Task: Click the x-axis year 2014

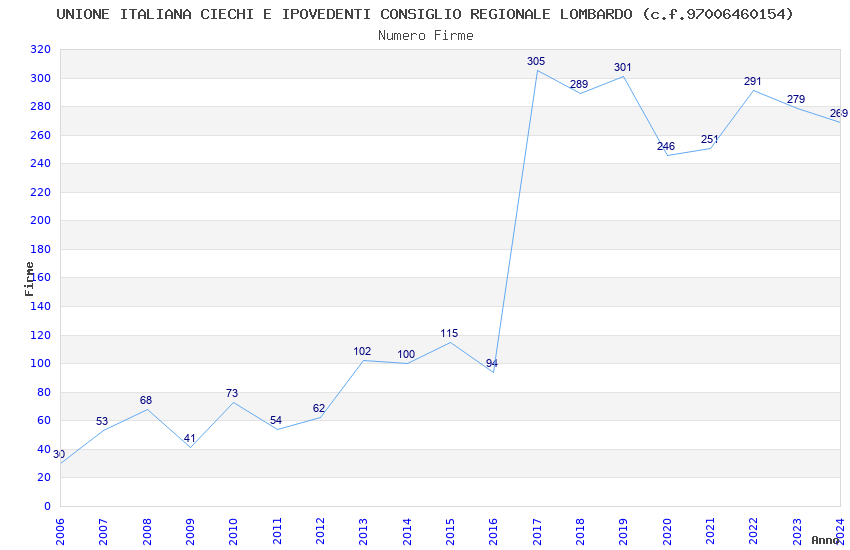Action: coord(407,532)
